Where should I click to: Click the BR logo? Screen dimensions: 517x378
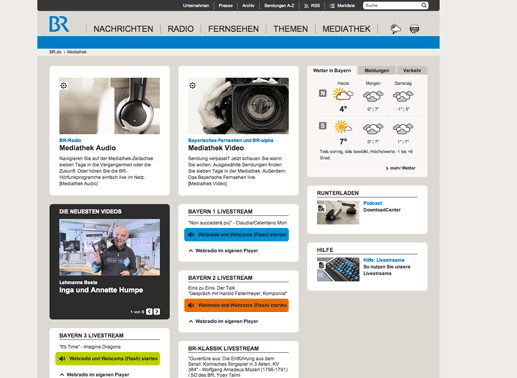pyautogui.click(x=59, y=24)
